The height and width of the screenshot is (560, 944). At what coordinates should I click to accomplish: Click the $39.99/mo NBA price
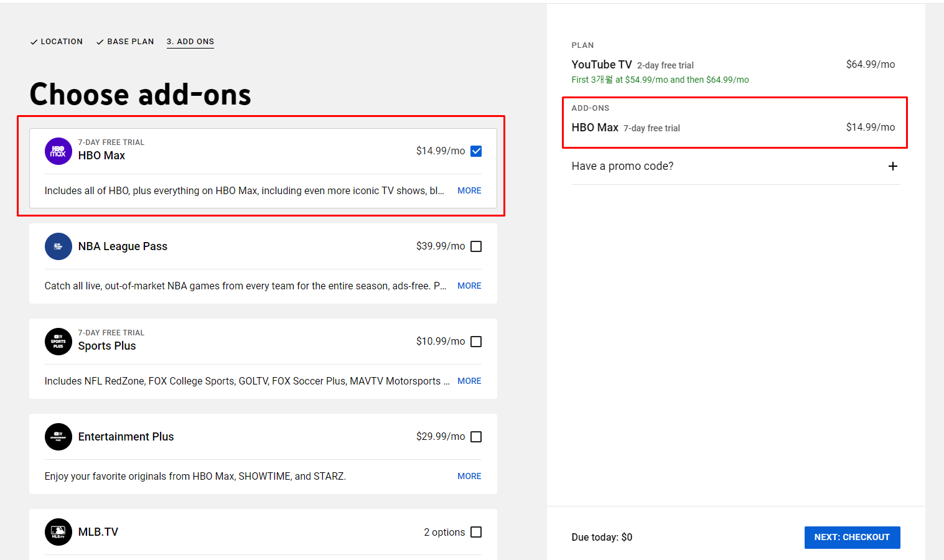pos(441,246)
